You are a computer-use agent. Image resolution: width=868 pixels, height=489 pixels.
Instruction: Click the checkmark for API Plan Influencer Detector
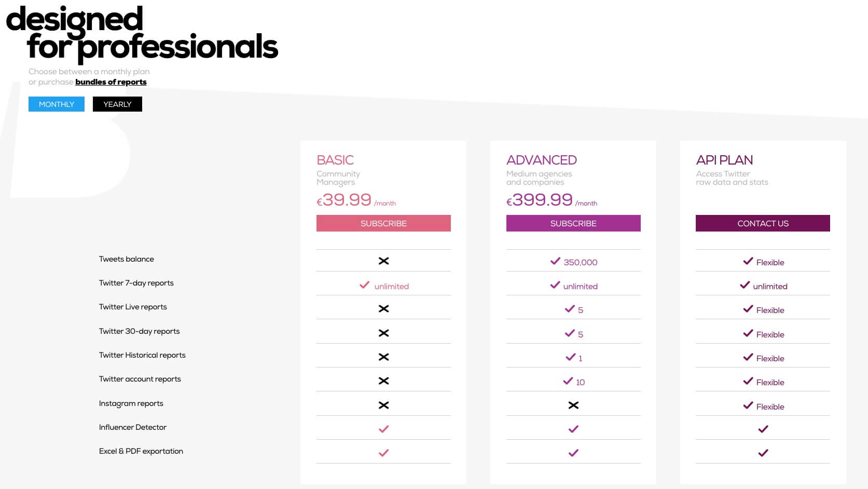coord(763,429)
